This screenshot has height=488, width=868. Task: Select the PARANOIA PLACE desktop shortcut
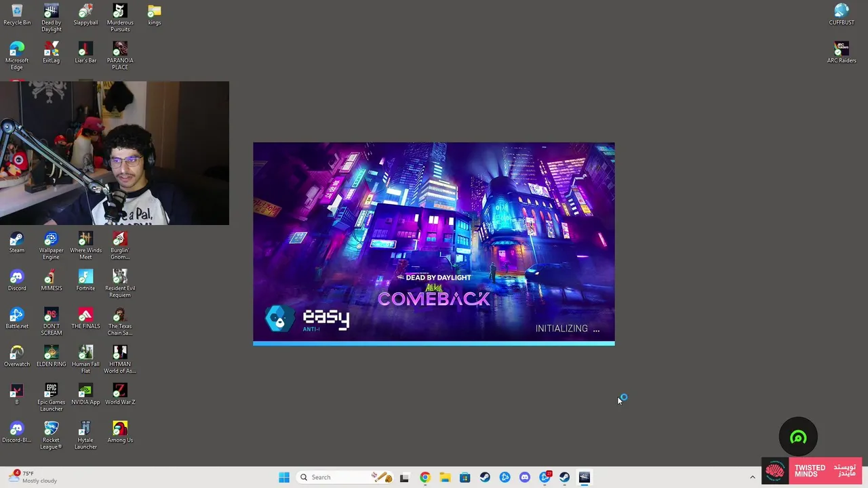(x=120, y=56)
